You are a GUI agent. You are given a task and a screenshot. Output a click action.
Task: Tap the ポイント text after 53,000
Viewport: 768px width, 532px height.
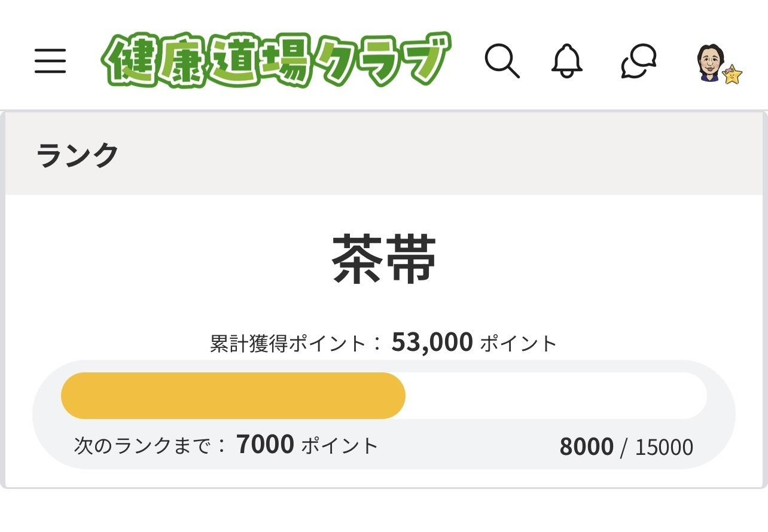[x=519, y=344]
